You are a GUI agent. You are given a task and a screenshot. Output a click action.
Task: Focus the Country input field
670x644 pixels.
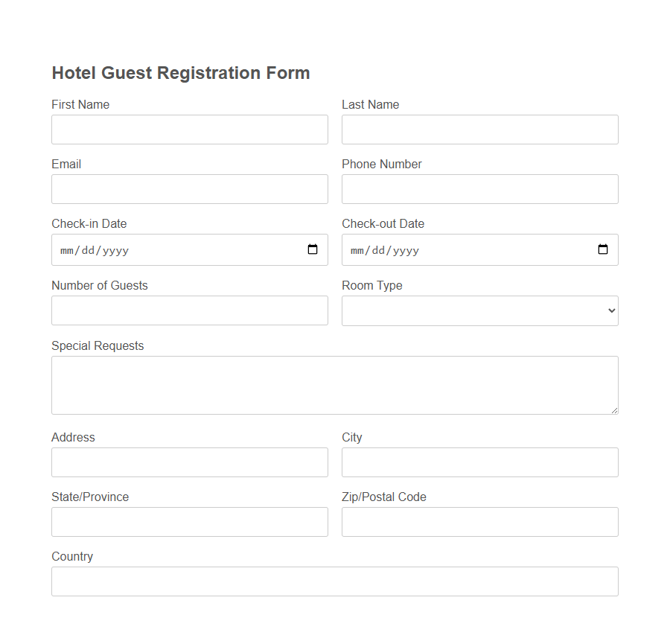pos(335,581)
